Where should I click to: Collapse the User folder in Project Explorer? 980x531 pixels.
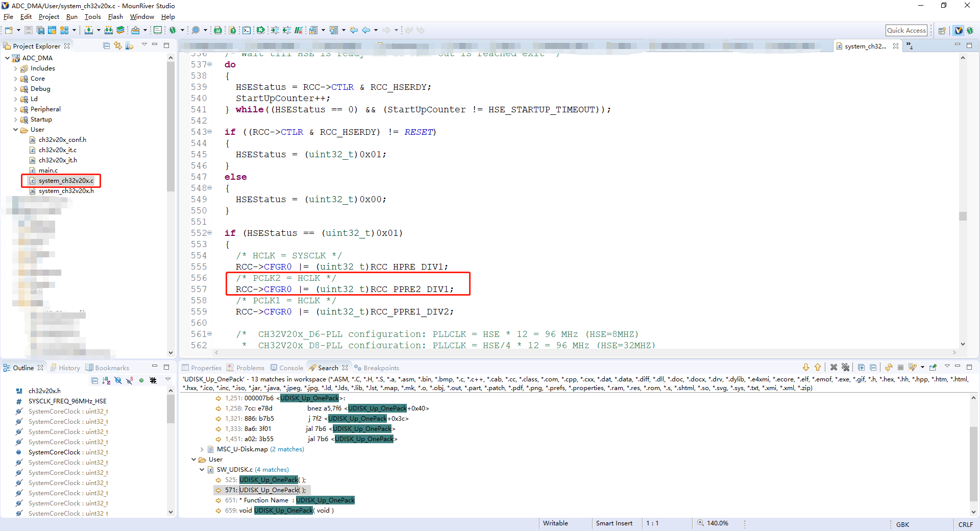click(15, 130)
